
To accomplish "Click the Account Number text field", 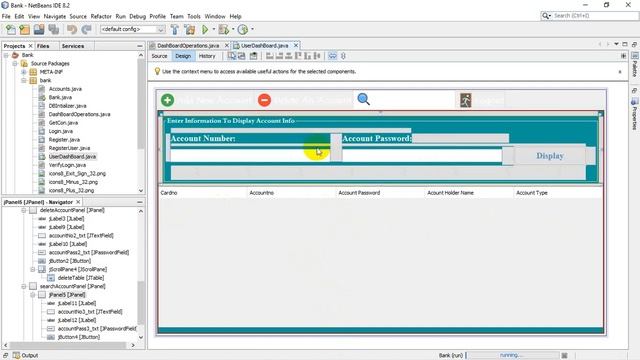I will [x=250, y=155].
